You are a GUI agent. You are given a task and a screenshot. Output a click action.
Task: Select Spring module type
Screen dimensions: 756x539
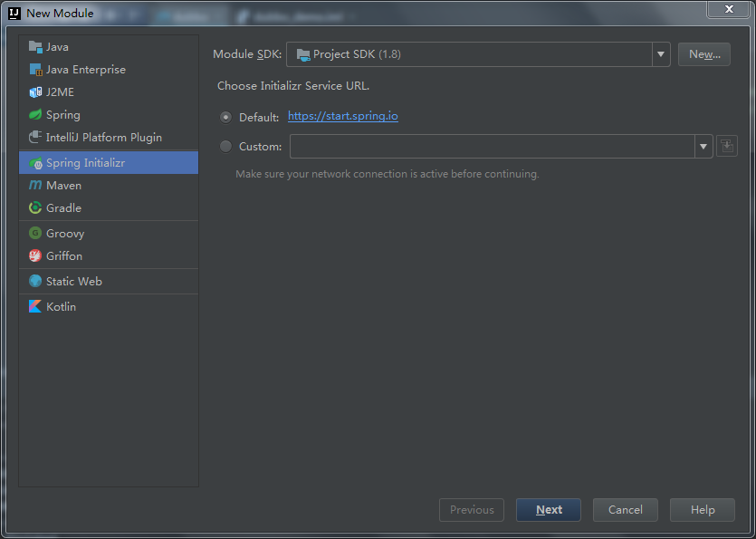pos(109,115)
